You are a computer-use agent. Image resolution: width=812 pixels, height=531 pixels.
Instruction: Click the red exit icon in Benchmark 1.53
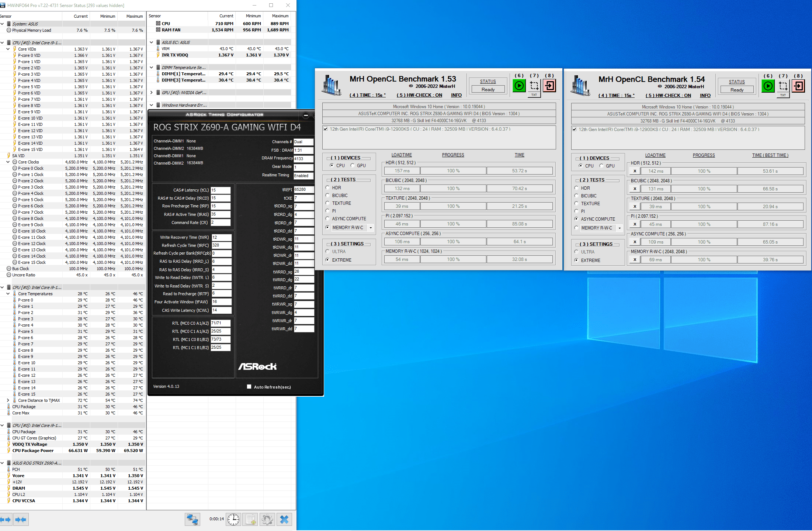pos(549,86)
